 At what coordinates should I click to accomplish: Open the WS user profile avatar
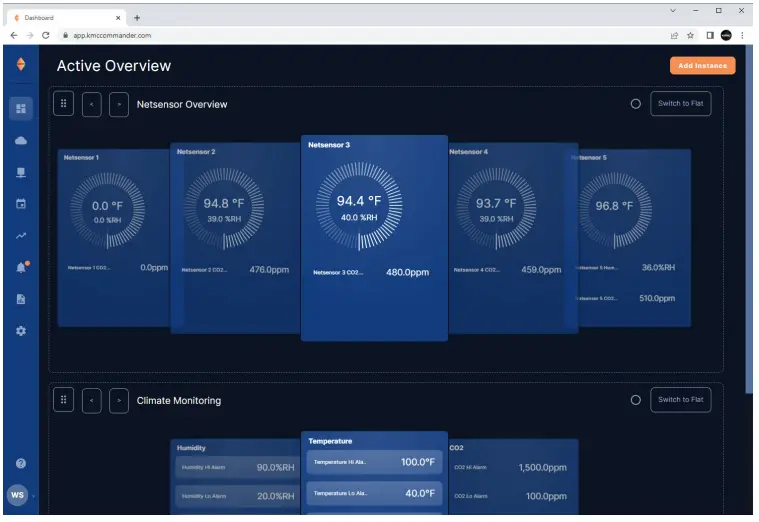(17, 495)
